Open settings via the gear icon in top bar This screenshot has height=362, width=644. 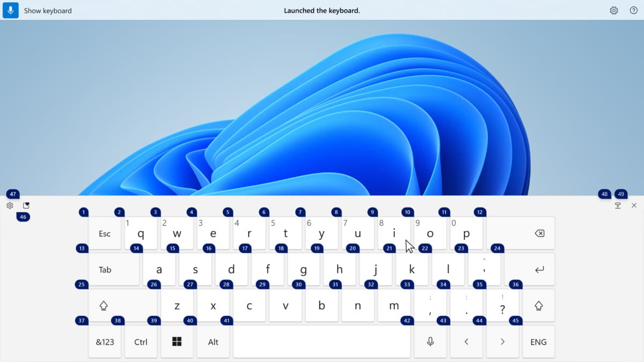click(x=613, y=10)
